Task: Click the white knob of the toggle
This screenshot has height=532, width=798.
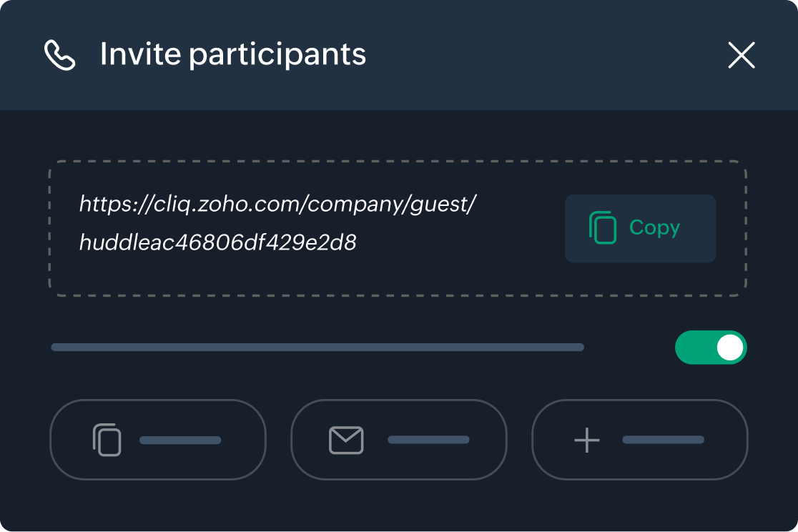Action: (730, 348)
